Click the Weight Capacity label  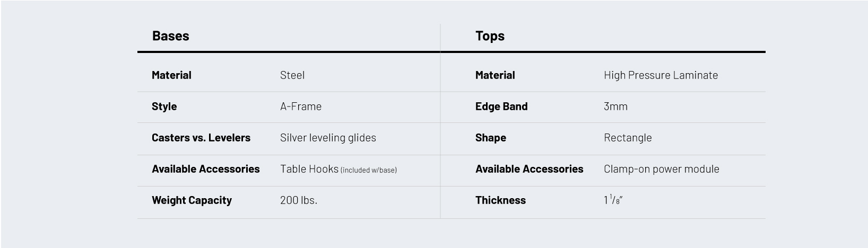(192, 200)
